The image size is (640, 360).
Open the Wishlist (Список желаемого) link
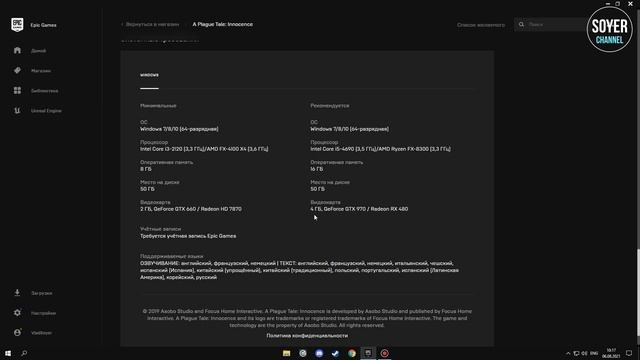[x=481, y=25]
